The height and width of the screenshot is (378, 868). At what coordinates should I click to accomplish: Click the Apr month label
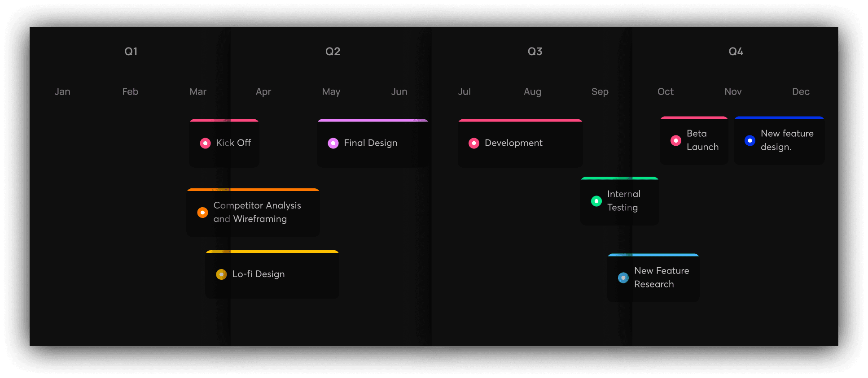tap(263, 92)
